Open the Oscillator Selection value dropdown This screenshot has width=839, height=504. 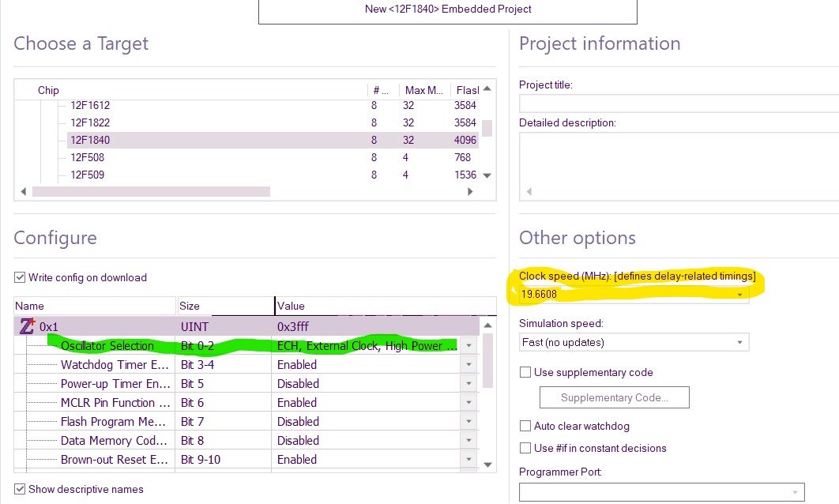pos(469,345)
